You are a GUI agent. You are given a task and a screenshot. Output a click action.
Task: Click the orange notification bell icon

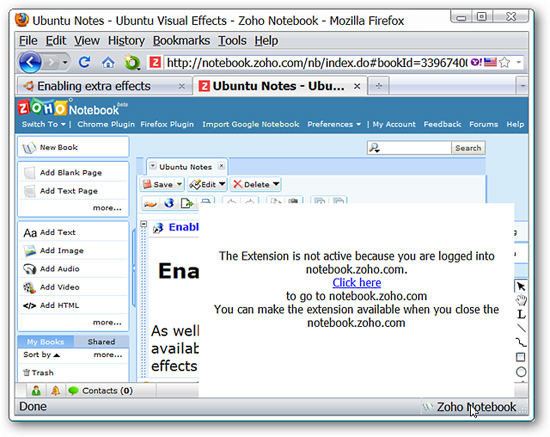(55, 390)
